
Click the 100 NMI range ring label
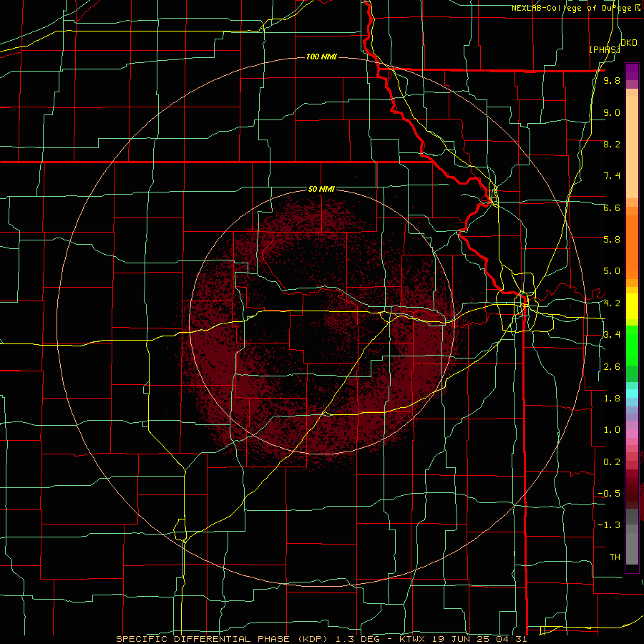tap(321, 57)
